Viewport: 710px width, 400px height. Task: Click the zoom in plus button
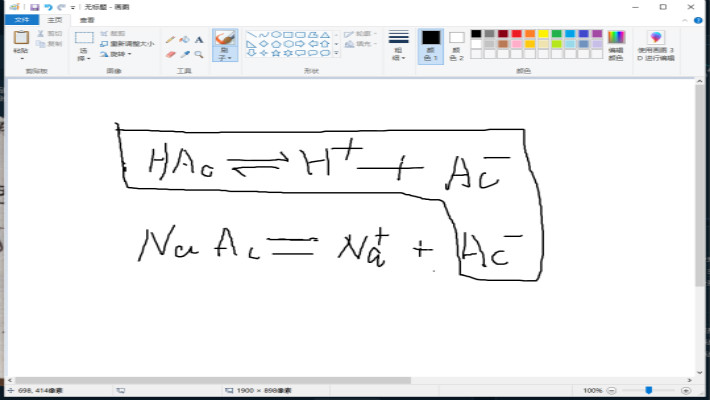coord(688,390)
